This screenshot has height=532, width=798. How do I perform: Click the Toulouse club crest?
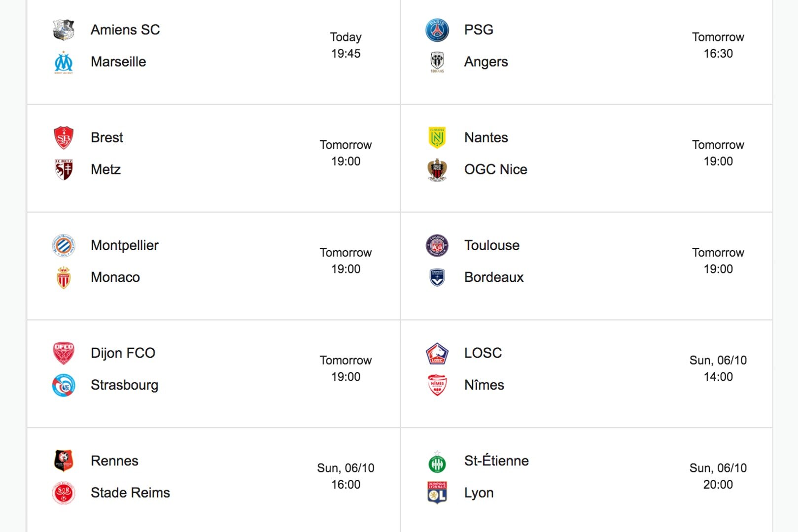click(x=436, y=245)
